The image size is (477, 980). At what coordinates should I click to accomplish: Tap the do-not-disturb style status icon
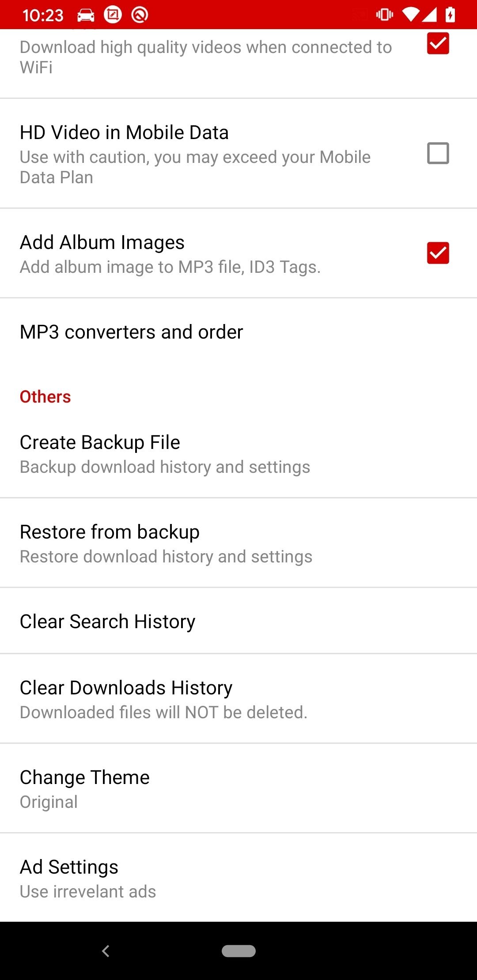pyautogui.click(x=140, y=15)
